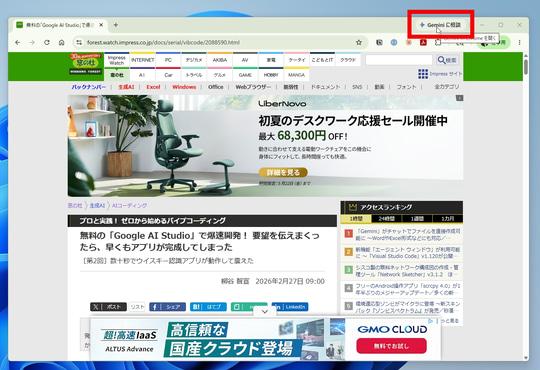Open the Impress Watch site tab
Viewport: 540px width, 370px height.
coord(117,60)
